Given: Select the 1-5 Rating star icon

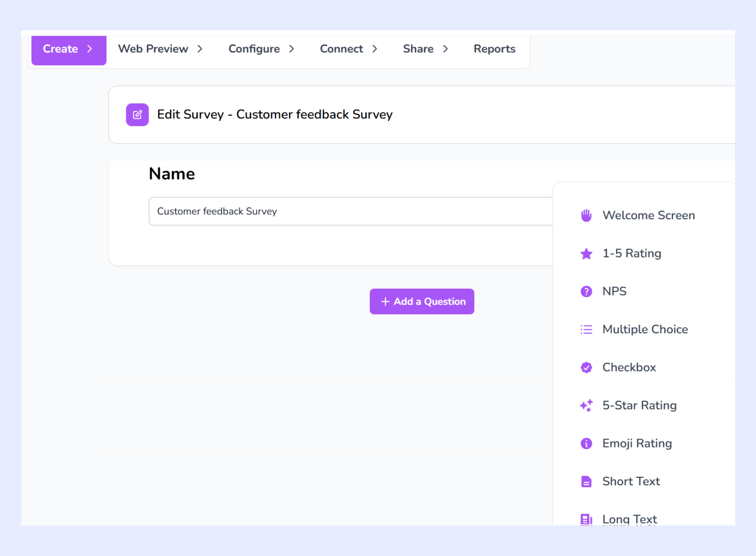Looking at the screenshot, I should 586,253.
